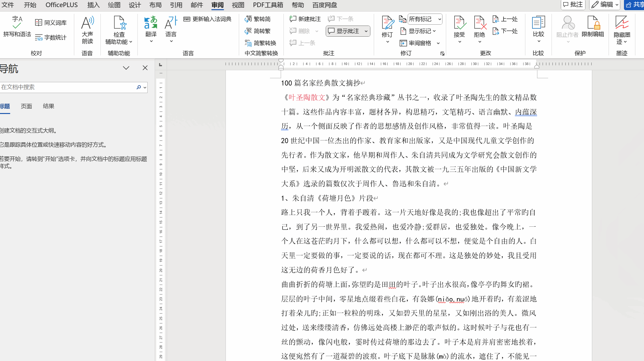Open the Pages tab in navigation pane
The image size is (644, 361).
pos(26,106)
